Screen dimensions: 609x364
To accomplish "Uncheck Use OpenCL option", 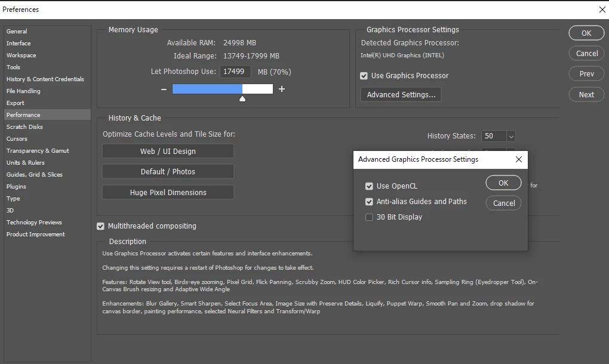I will (369, 186).
